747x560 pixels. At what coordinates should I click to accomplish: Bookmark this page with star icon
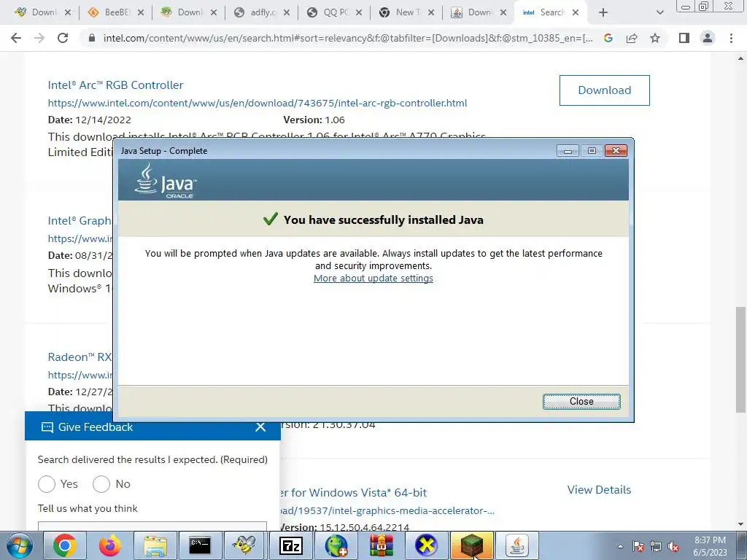tap(655, 38)
